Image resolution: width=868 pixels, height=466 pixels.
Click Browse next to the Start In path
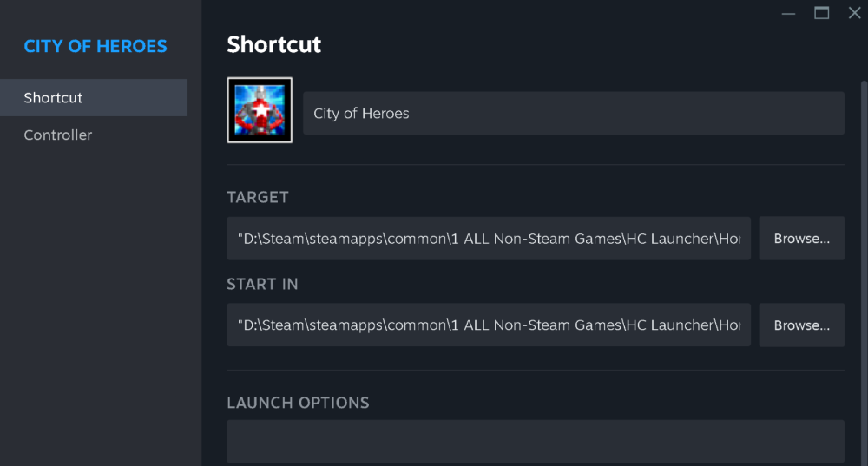pos(801,325)
